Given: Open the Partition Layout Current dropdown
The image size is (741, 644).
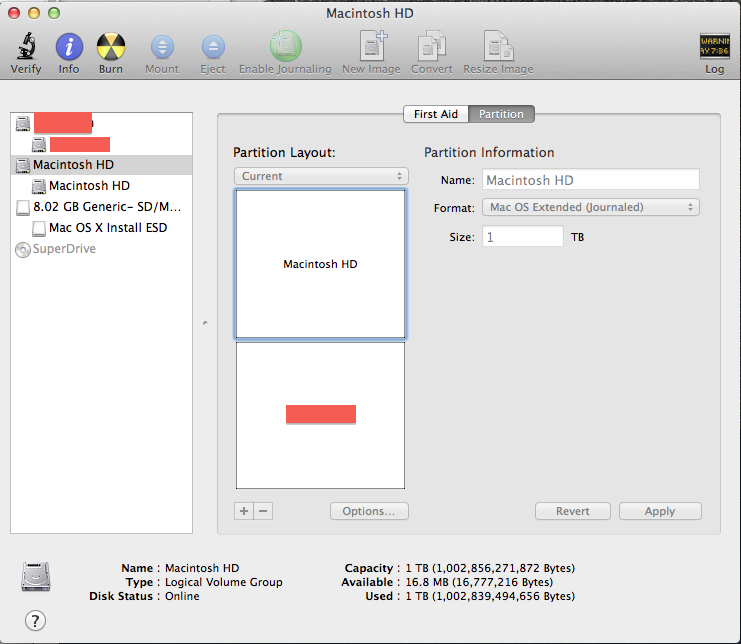Looking at the screenshot, I should tap(321, 176).
